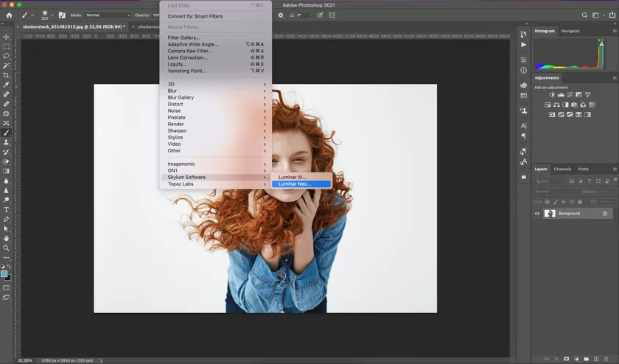Select the Lasso tool
This screenshot has height=364, width=619.
(6, 55)
